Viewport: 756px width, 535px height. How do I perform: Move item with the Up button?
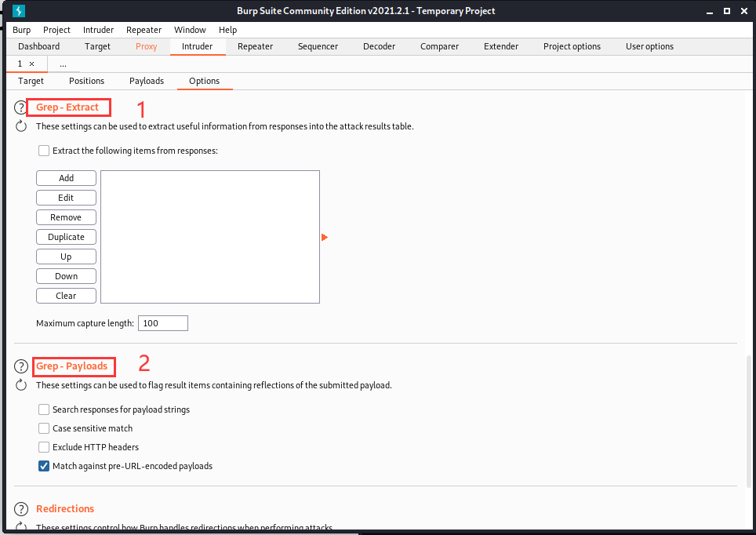[66, 257]
